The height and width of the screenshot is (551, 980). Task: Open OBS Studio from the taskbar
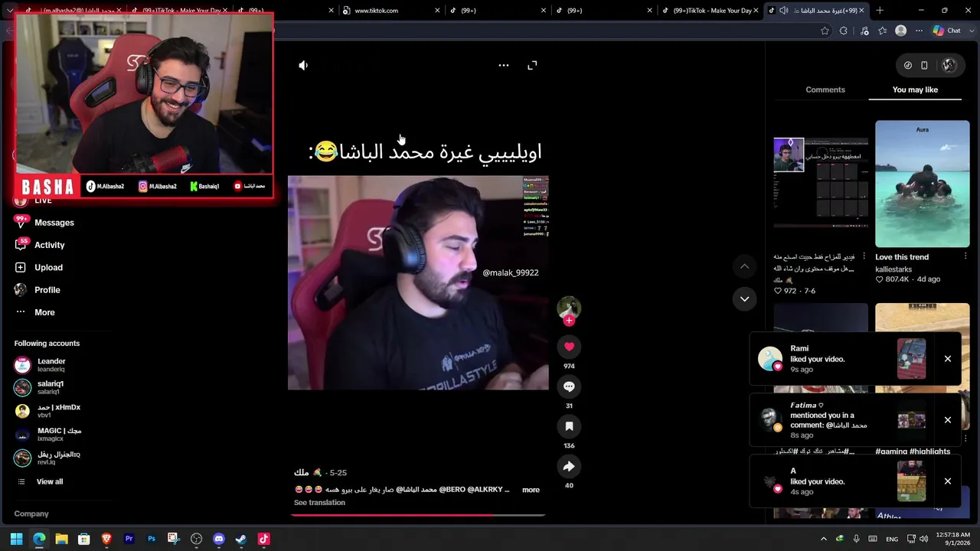click(196, 539)
